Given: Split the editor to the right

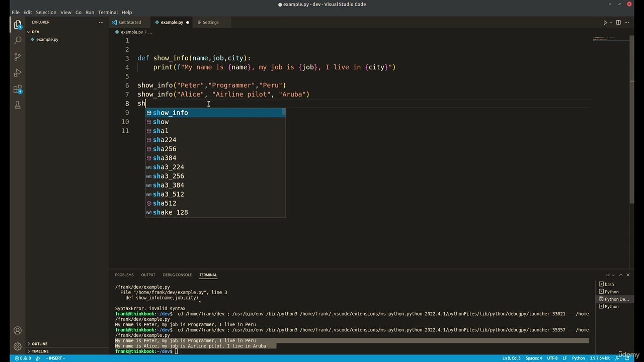Looking at the screenshot, I should (x=618, y=22).
